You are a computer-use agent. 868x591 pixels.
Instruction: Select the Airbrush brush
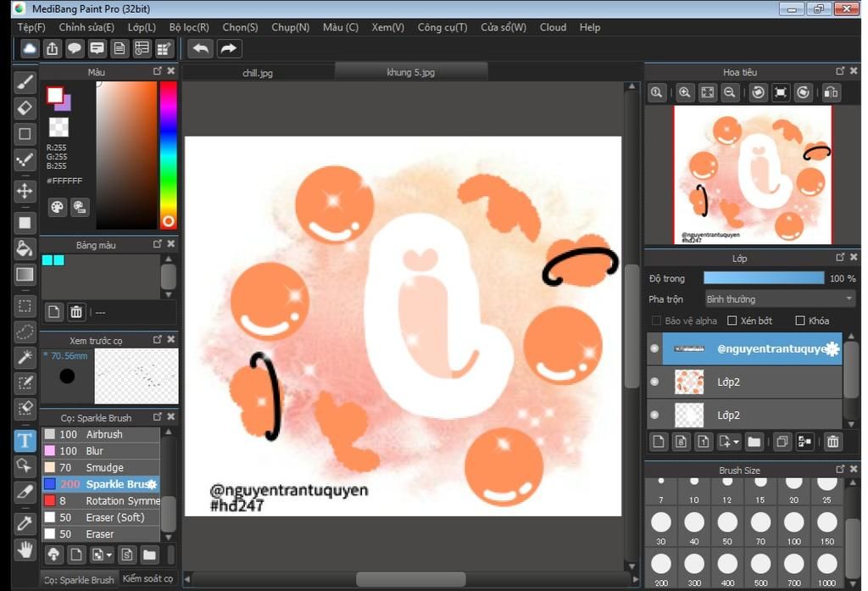(x=101, y=434)
